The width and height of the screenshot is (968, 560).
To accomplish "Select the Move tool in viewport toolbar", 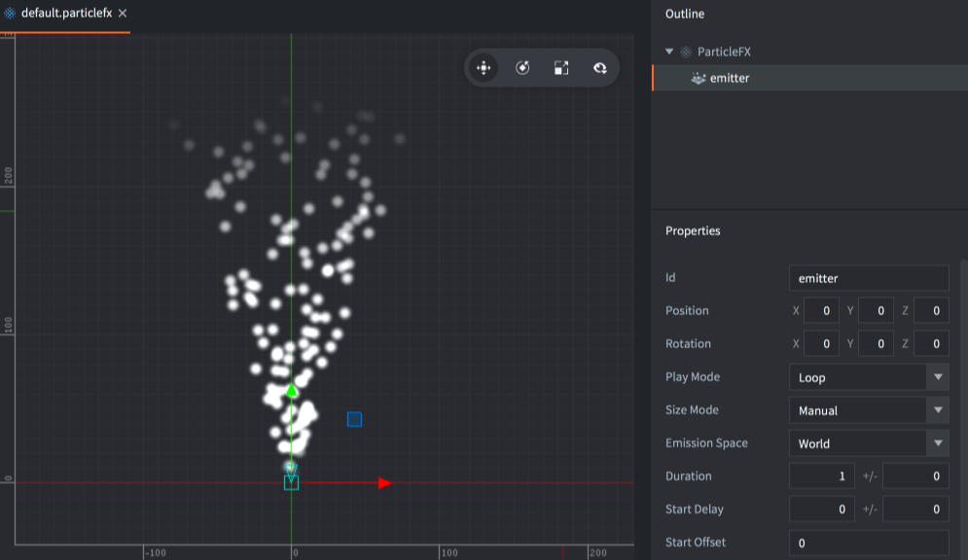I will tap(483, 68).
